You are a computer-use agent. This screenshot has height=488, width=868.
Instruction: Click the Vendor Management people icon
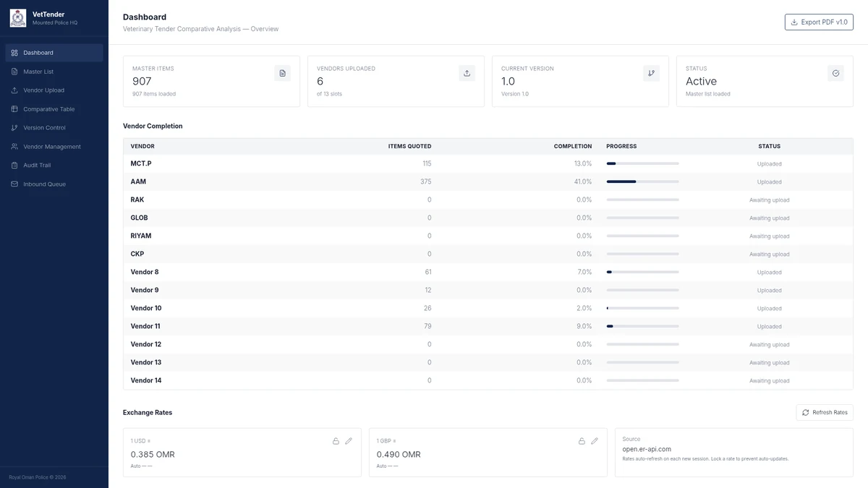click(x=14, y=147)
